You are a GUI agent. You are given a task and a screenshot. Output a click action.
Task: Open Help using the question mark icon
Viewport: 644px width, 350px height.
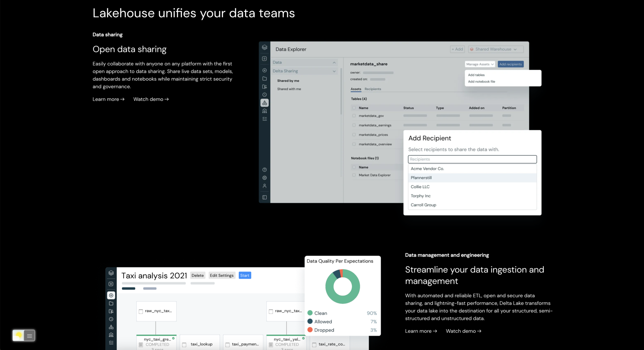point(264,169)
